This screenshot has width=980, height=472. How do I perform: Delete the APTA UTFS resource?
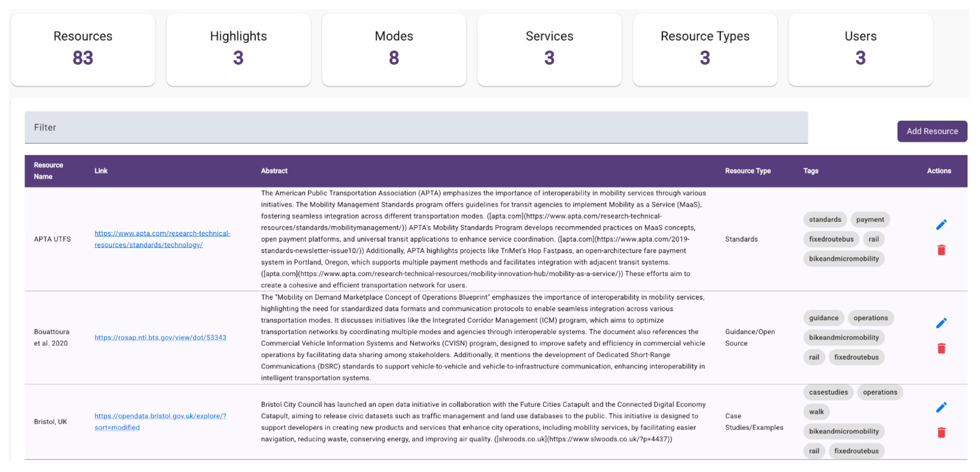pos(941,250)
